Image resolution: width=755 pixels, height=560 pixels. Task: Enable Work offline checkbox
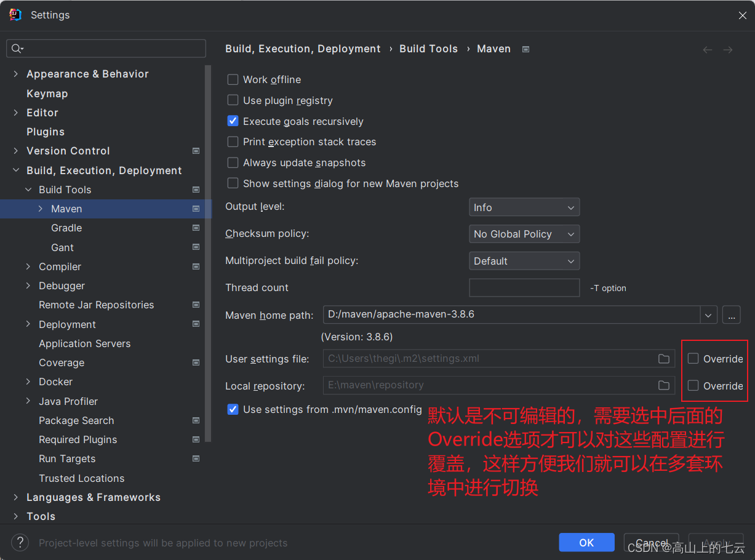(233, 79)
